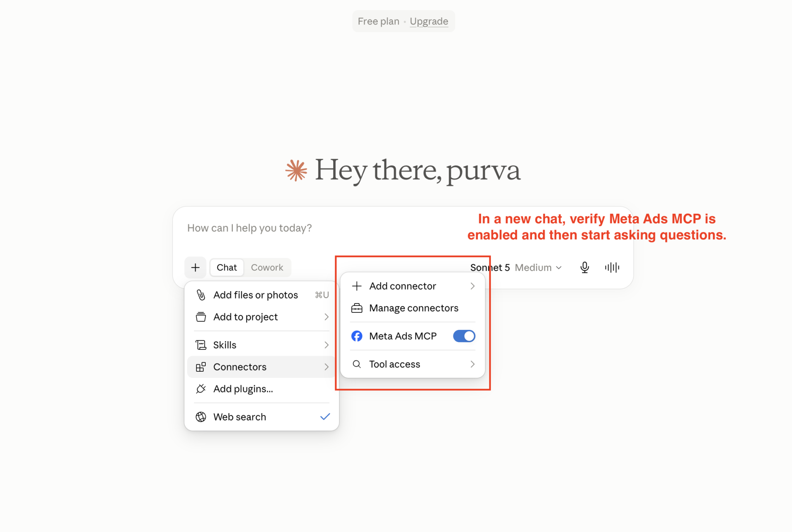This screenshot has width=792, height=532.
Task: Click the magnifier icon beside Tool access
Action: click(357, 364)
